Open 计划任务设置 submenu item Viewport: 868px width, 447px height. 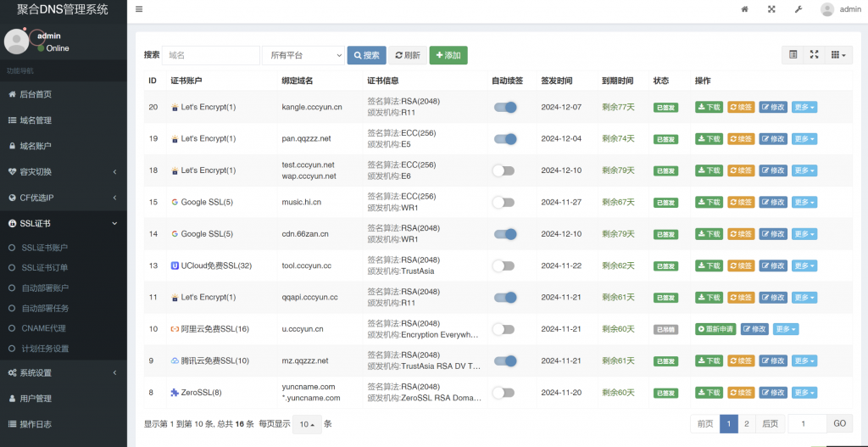(64, 349)
